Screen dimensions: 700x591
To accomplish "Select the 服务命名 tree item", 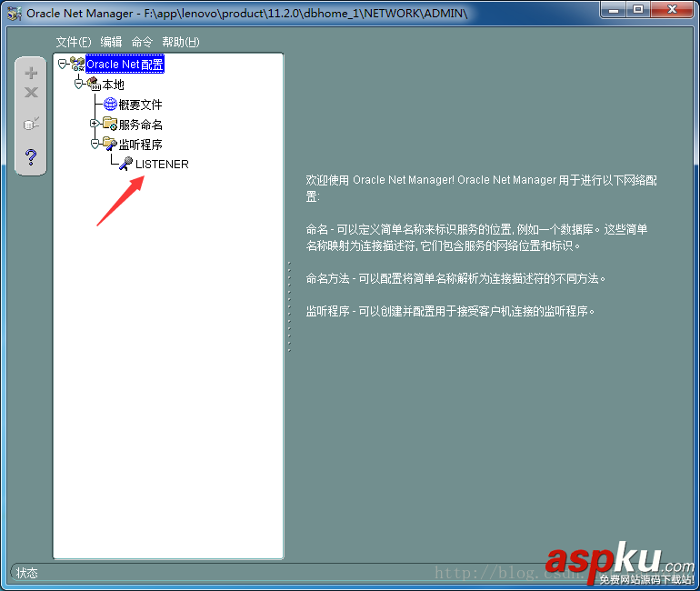I will pos(141,125).
